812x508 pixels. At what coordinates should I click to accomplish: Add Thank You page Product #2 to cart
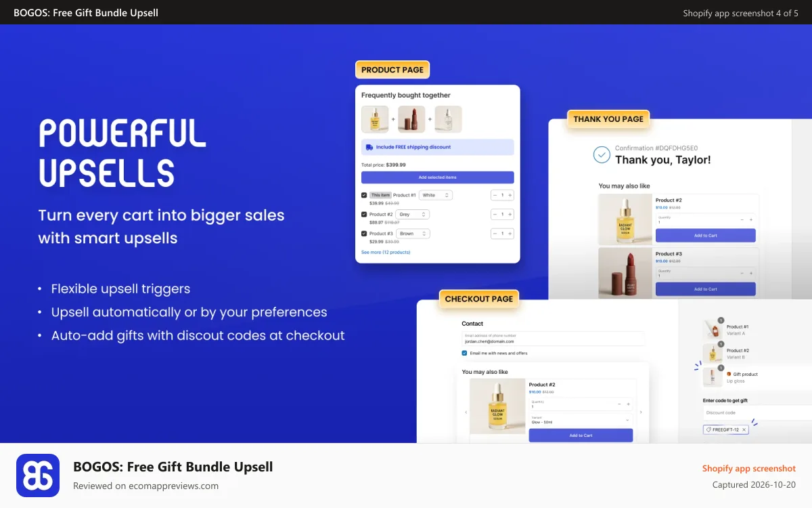click(706, 236)
